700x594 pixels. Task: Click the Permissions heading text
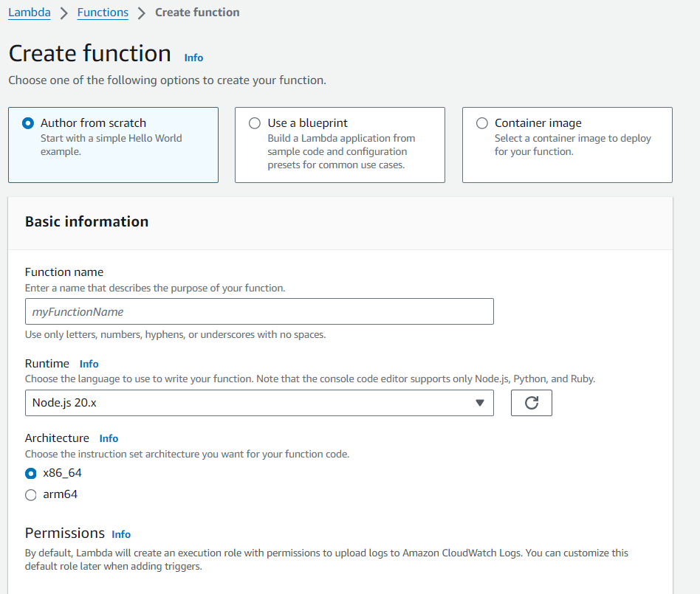[x=65, y=533]
